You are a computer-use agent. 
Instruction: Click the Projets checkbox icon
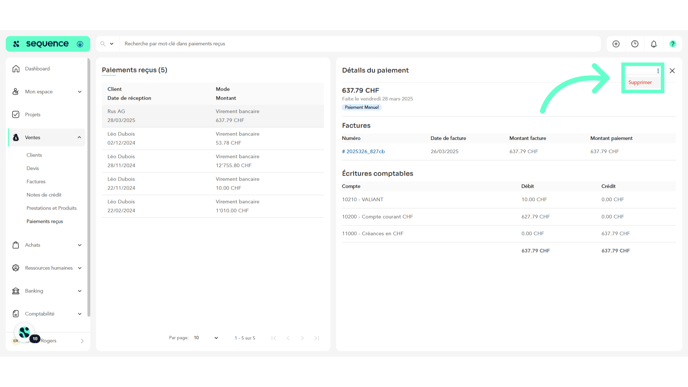click(x=16, y=115)
